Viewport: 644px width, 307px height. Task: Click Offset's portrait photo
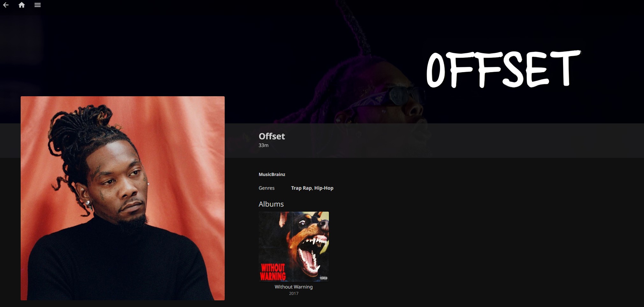pos(123,198)
